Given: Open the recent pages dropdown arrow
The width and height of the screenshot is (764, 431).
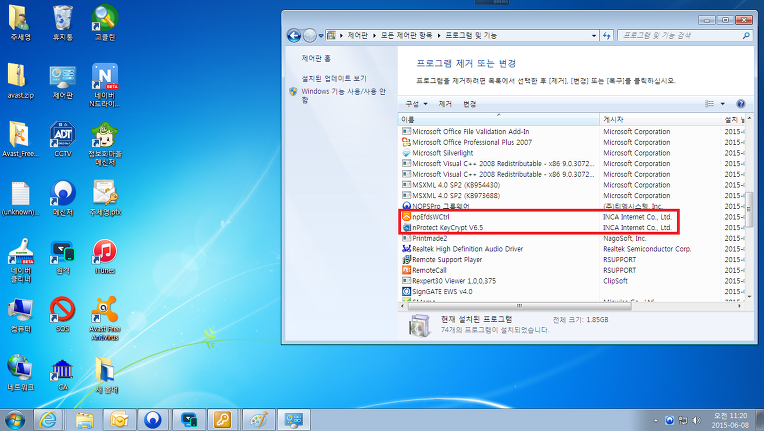Looking at the screenshot, I should 321,36.
